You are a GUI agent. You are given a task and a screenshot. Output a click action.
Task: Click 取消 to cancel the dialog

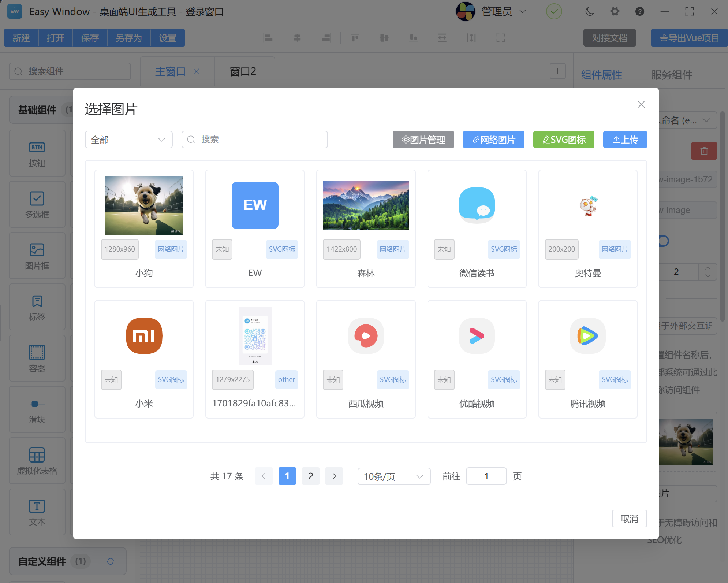click(629, 519)
